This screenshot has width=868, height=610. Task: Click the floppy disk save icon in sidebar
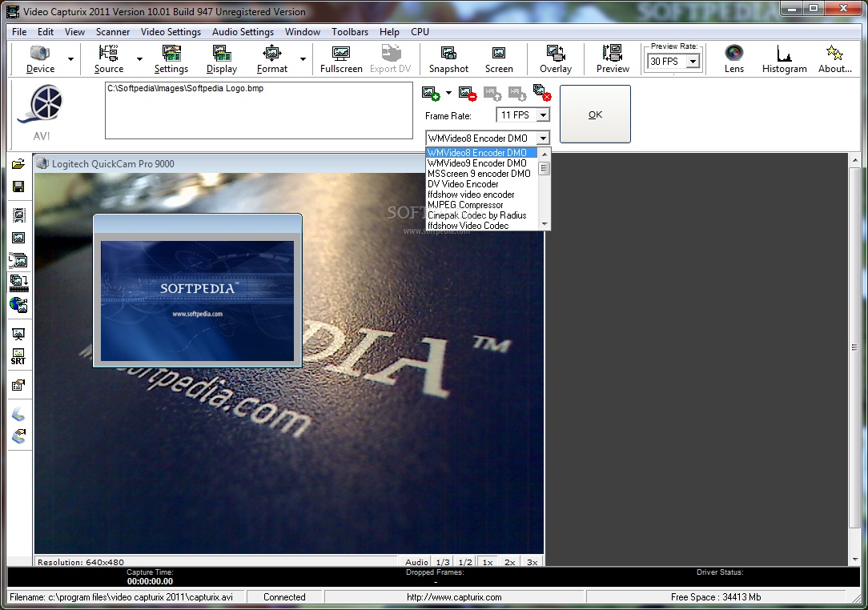click(18, 187)
